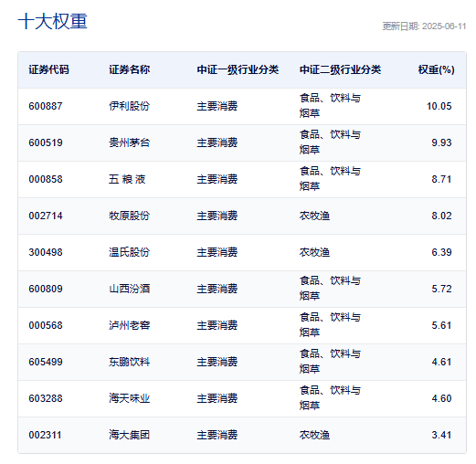
Task: Select security code 600519
Action: pos(46,142)
